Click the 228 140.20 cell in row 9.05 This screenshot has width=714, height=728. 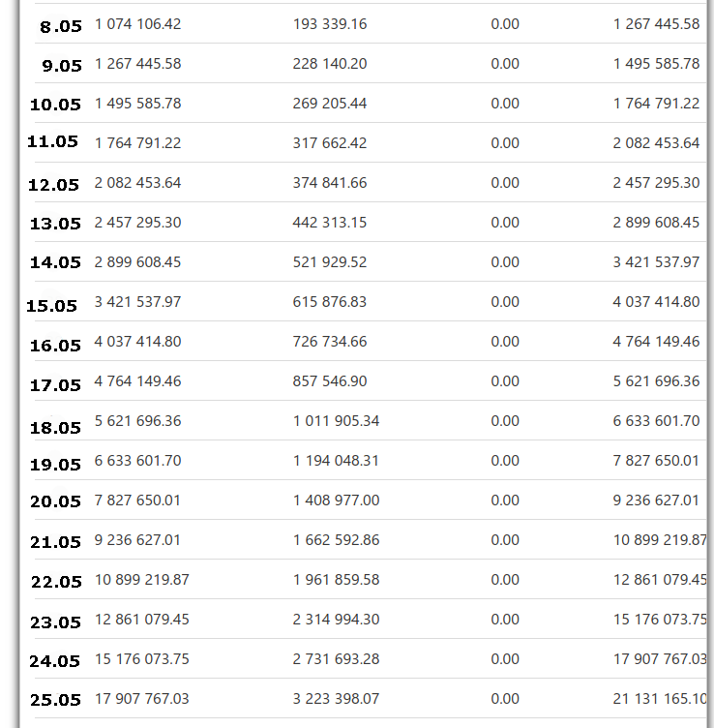point(330,64)
